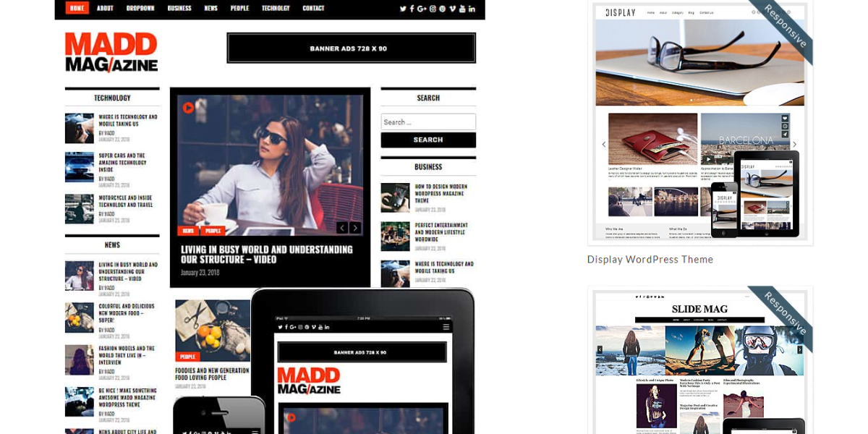Open the Google+ icon in the top bar

[422, 9]
